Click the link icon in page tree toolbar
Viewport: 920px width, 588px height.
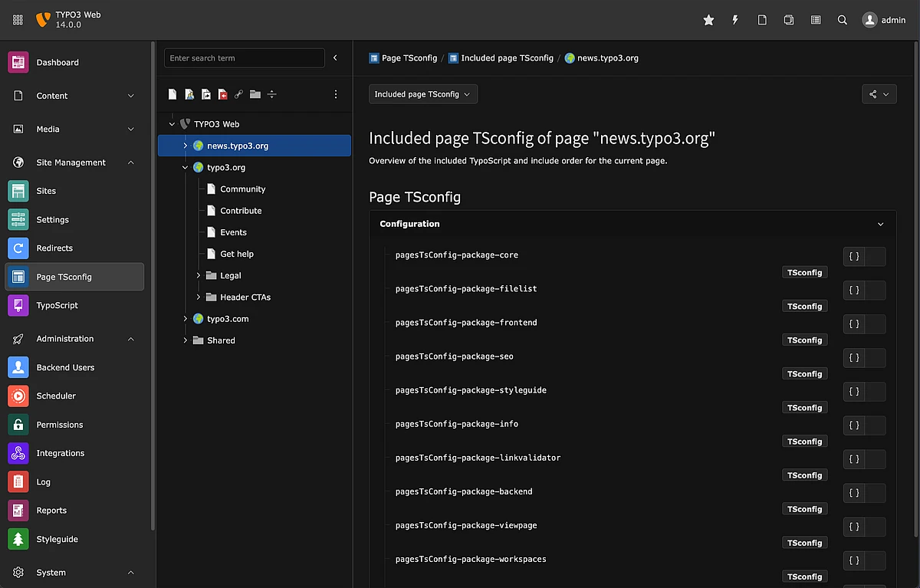238,94
